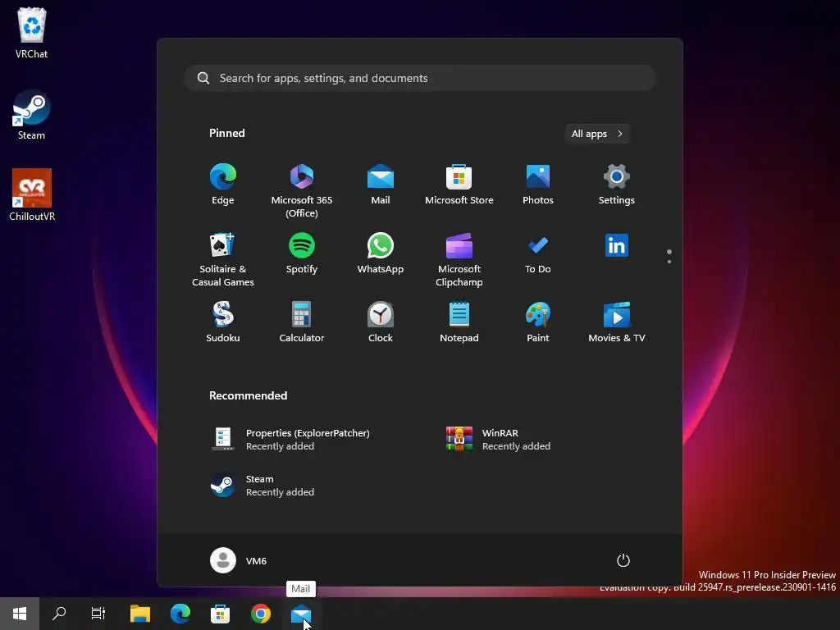Launch the Paint app
The height and width of the screenshot is (630, 840).
pyautogui.click(x=538, y=322)
